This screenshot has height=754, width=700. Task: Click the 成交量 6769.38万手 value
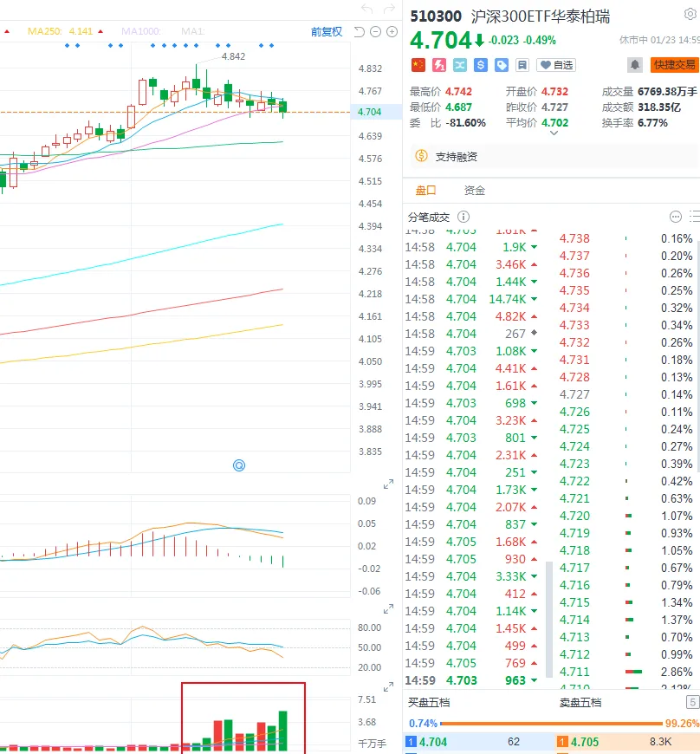[x=667, y=91]
